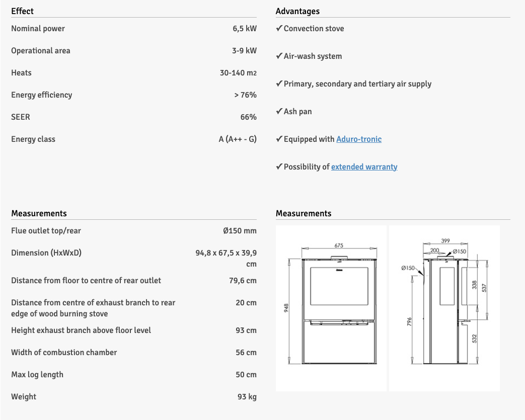The image size is (525, 420).
Task: Open the front view stove dimension drawing
Action: [x=331, y=308]
